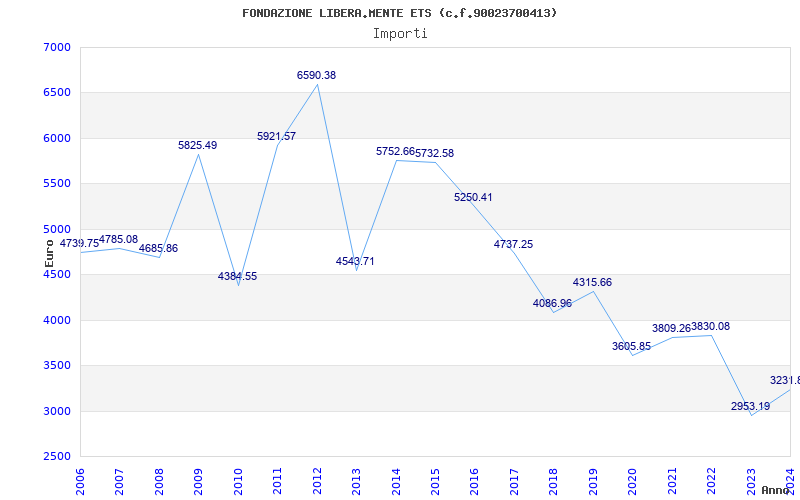
Task: Select the 4685.86 data label
Action: [158, 248]
